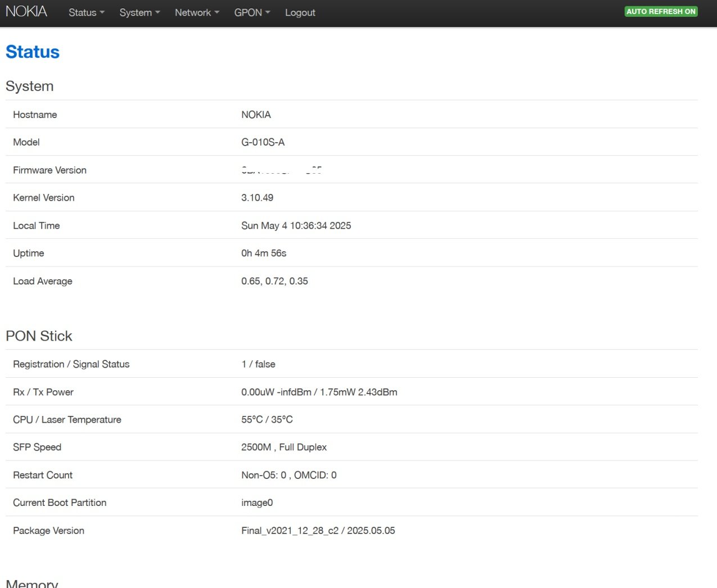717x588 pixels.
Task: Select the Status page heading
Action: click(x=33, y=52)
